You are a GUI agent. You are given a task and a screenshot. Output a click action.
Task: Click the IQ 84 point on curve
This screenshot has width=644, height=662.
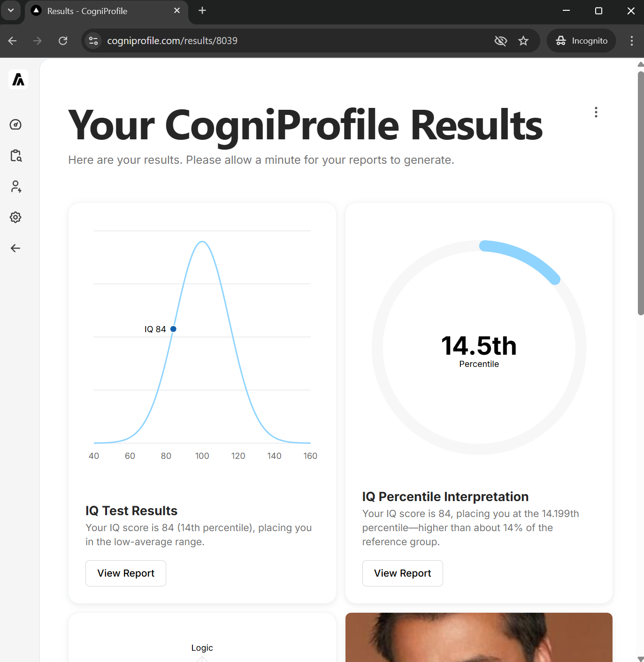click(173, 329)
